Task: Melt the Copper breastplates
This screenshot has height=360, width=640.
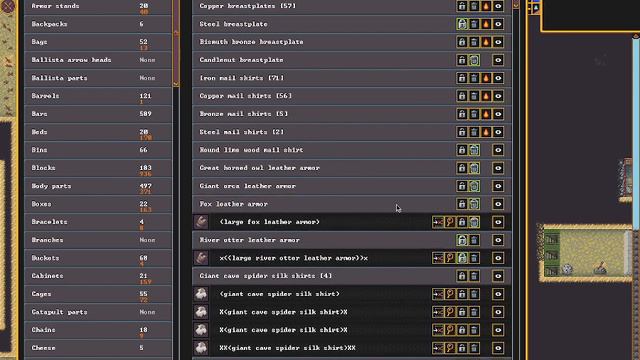Action: pos(486,6)
